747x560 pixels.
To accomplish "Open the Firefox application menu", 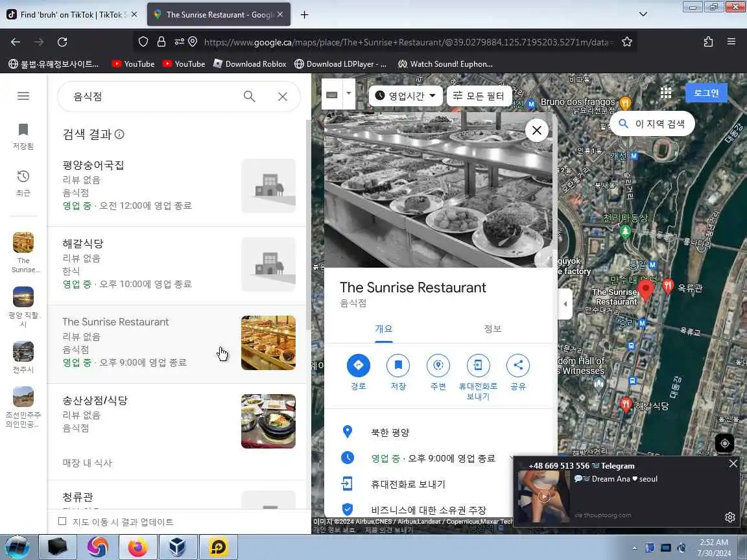I will click(x=731, y=42).
